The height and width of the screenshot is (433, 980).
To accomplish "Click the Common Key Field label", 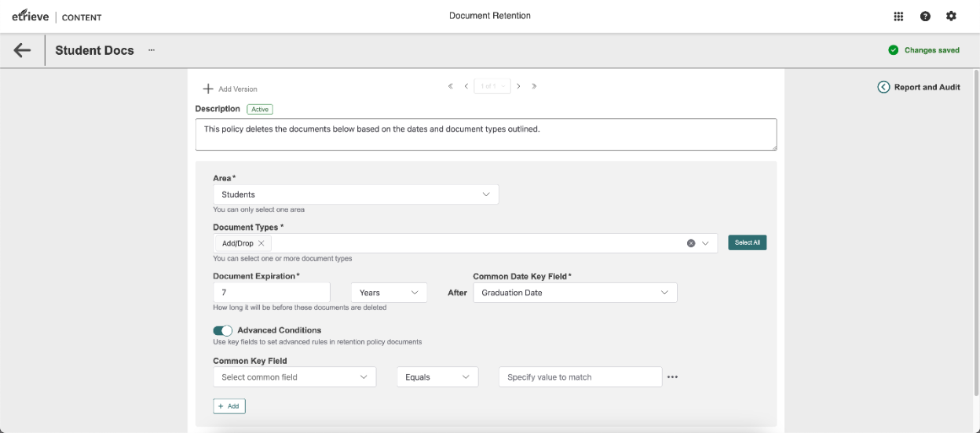I will [x=250, y=361].
